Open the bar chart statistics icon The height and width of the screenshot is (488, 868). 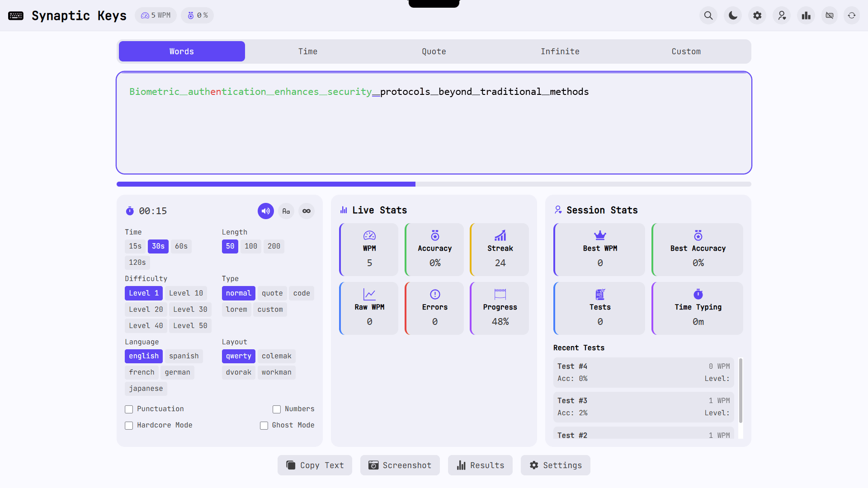806,15
